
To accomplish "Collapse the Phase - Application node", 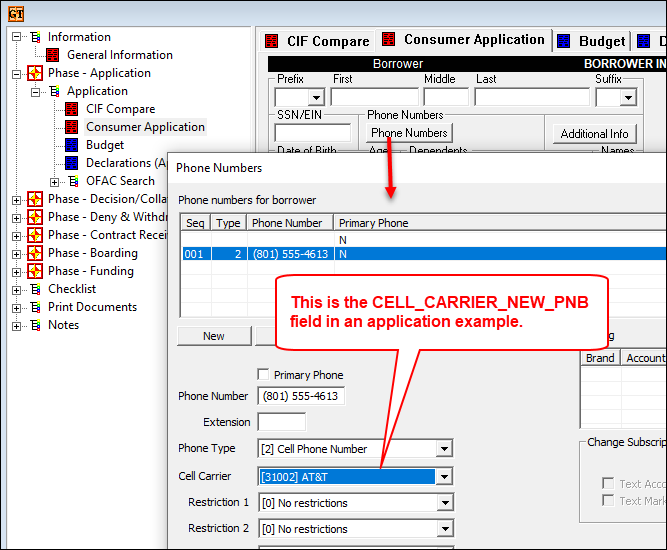I will click(16, 74).
